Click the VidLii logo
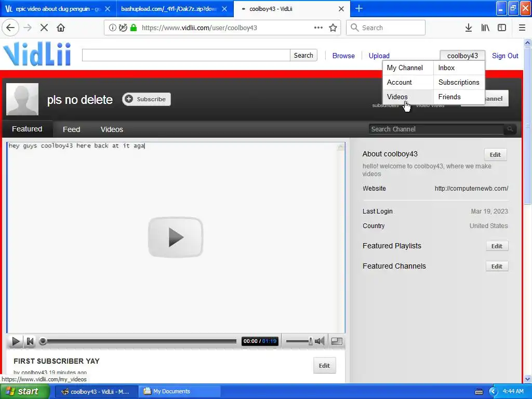 pyautogui.click(x=37, y=54)
